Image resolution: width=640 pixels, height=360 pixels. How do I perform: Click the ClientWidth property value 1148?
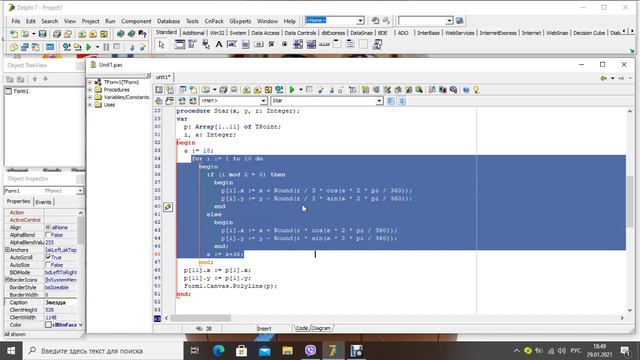(x=60, y=317)
